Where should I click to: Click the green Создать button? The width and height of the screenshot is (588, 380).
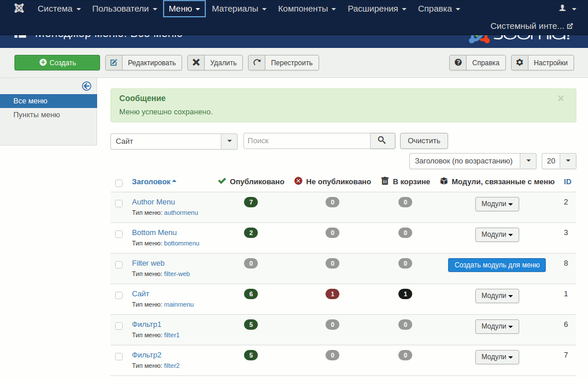[57, 63]
